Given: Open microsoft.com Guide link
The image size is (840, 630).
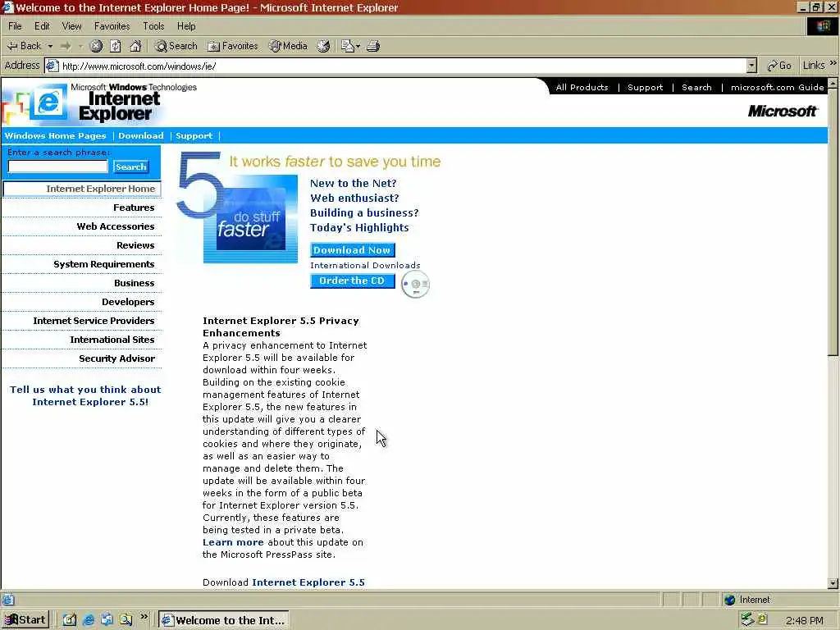Looking at the screenshot, I should click(778, 87).
